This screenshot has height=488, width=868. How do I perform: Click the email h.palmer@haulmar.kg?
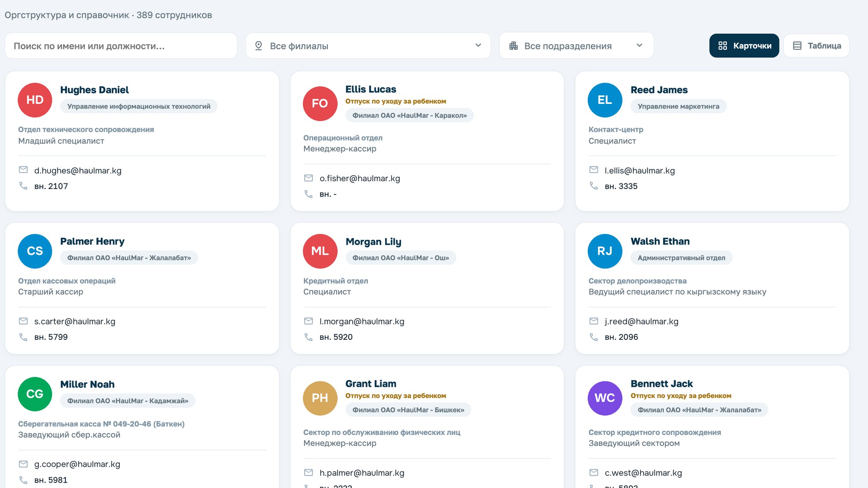tap(362, 473)
